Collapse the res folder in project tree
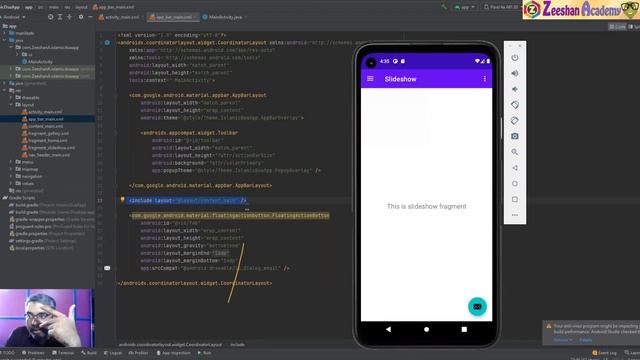This screenshot has width=640, height=360. click(4, 91)
